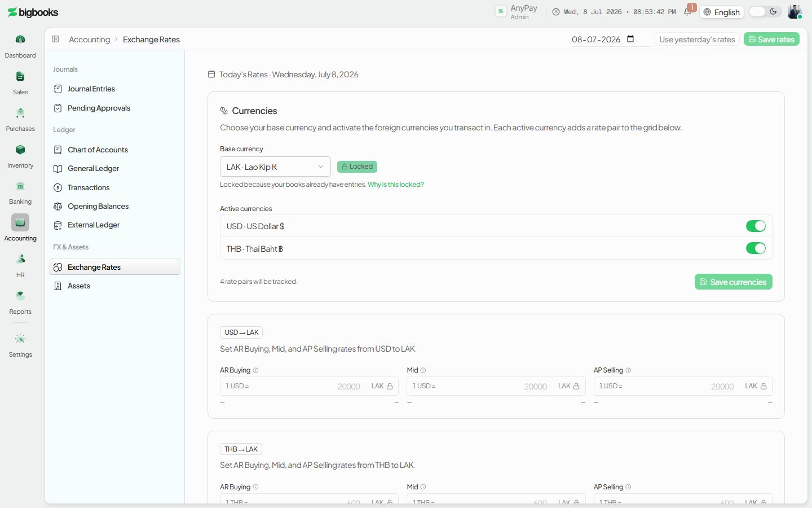Switch dark mode toggle in header
The width and height of the screenshot is (812, 508).
[765, 11]
